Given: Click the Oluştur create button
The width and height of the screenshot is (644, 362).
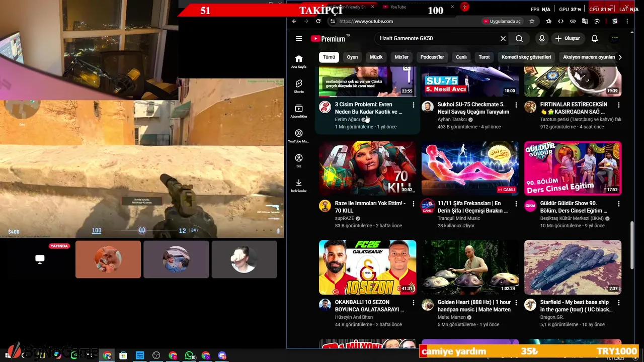Looking at the screenshot, I should coord(568,39).
